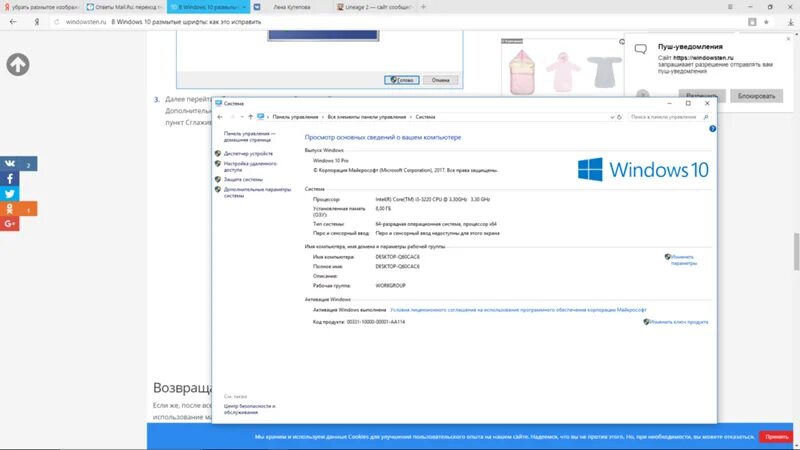800x450 pixels.
Task: Open Настройка удаленного доступа link
Action: 250,166
